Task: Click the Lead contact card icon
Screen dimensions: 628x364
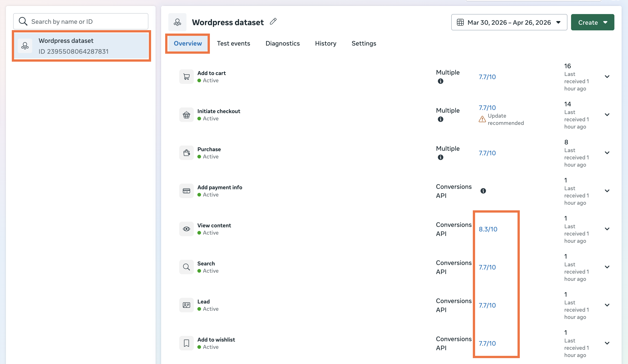Action: click(186, 305)
